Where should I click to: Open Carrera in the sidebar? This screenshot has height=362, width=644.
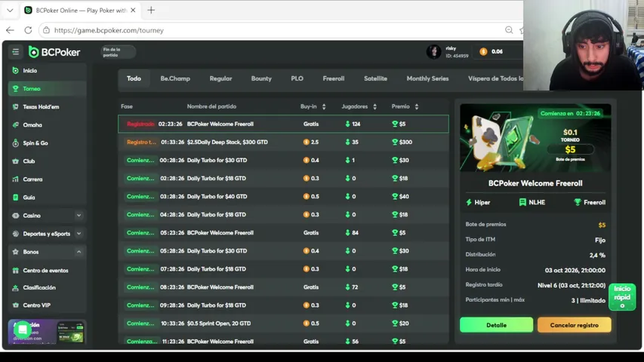(x=48, y=179)
